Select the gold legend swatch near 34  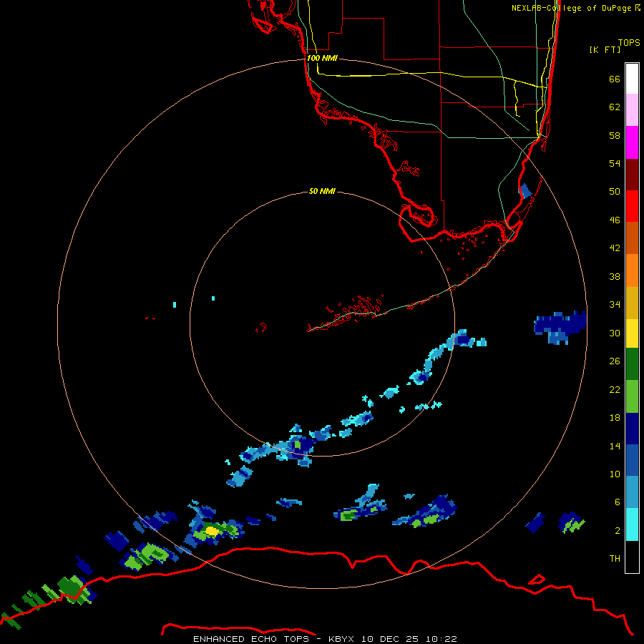click(632, 303)
